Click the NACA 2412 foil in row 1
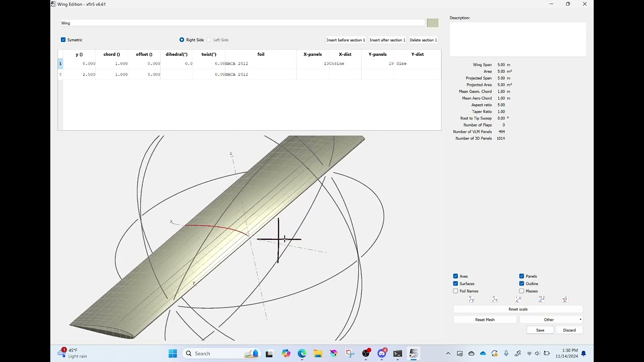Screen dimensions: 644x362 [x=261, y=64]
